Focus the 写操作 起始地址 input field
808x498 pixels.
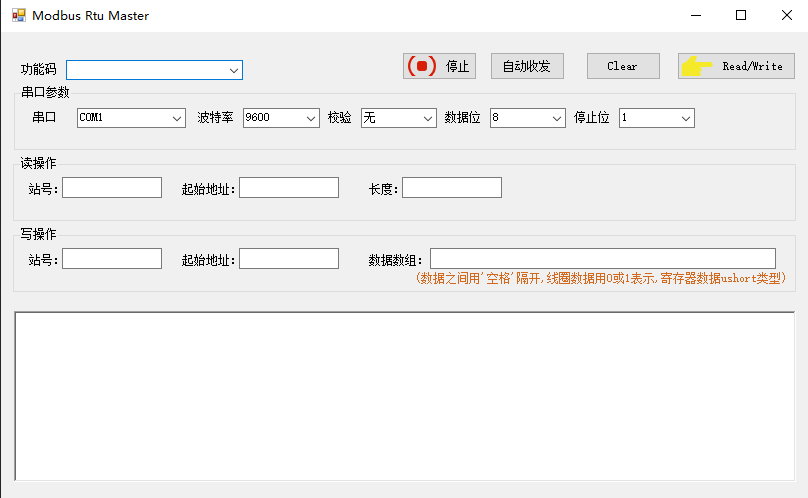pos(289,259)
